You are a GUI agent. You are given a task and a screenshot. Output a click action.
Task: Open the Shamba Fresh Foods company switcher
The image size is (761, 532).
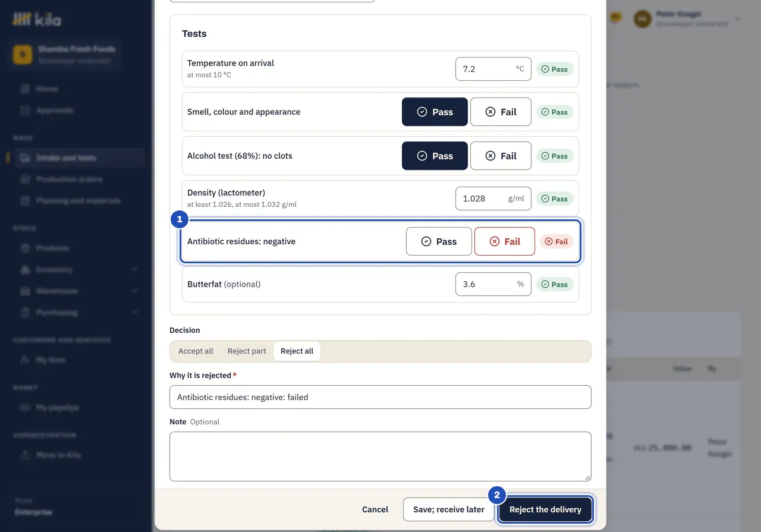(x=65, y=54)
